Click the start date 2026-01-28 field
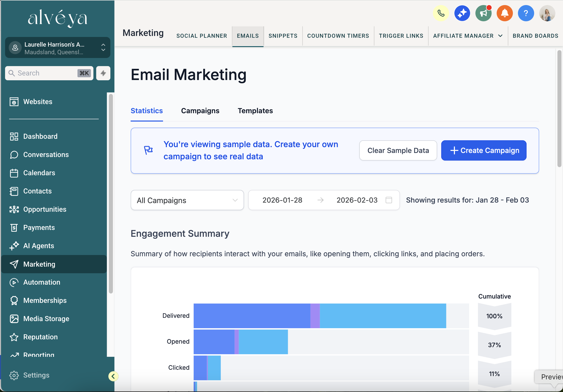This screenshot has height=392, width=563. click(283, 200)
